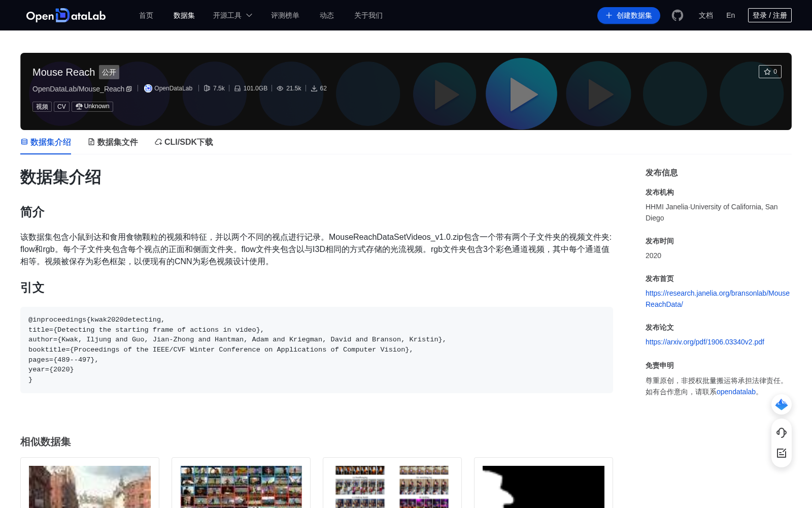The image size is (812, 508).
Task: Click the opendatalab contact link
Action: 736,392
